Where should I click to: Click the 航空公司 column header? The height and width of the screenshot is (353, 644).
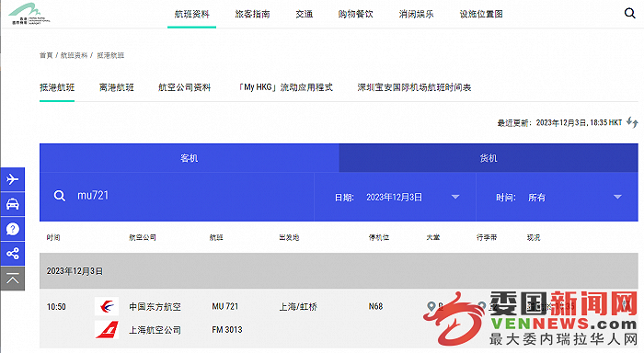coord(143,237)
